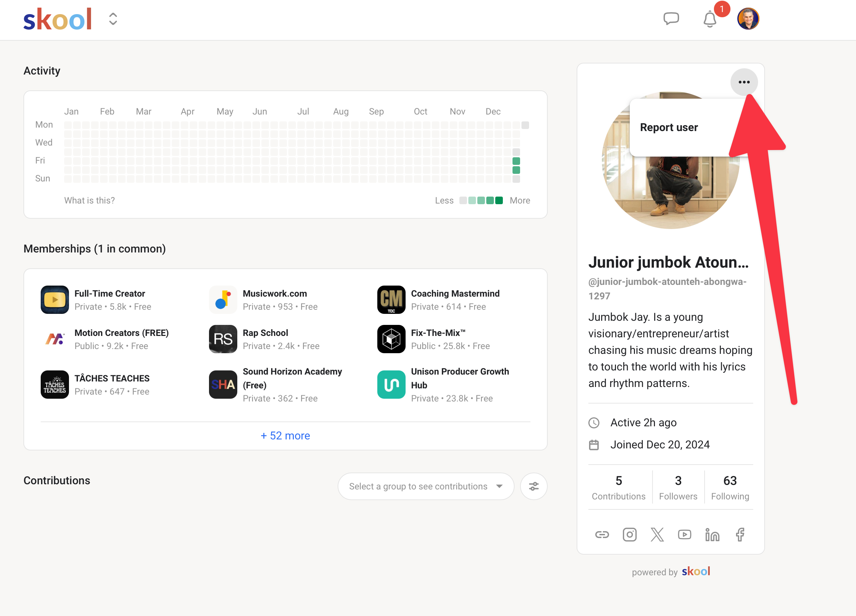856x616 pixels.
Task: Open the LinkedIn profile icon
Action: pos(712,535)
